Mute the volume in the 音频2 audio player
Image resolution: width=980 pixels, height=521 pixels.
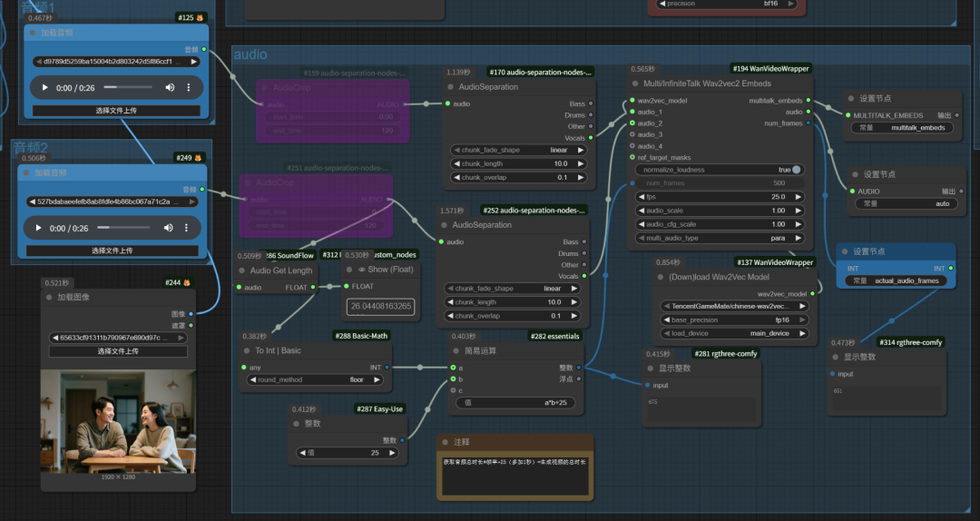168,228
